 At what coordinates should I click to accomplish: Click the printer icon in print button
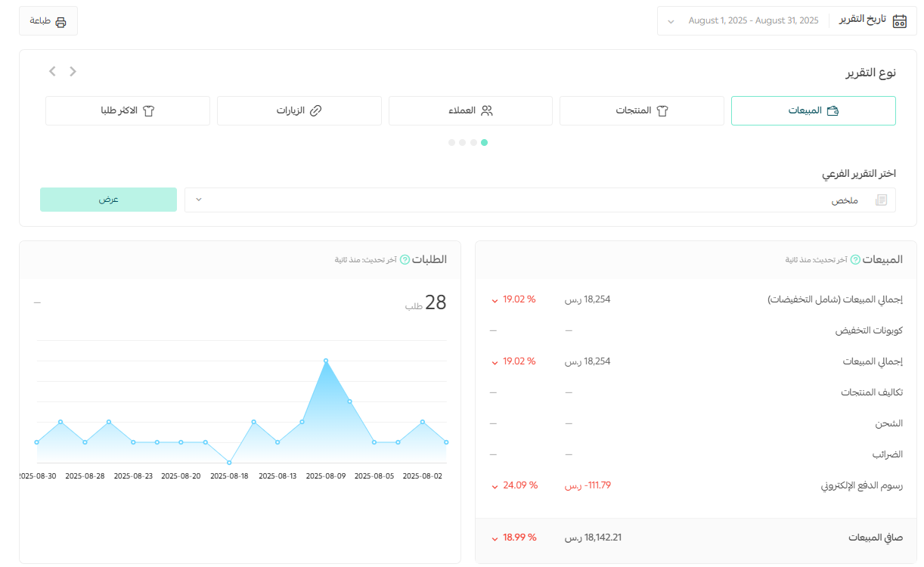click(x=60, y=22)
